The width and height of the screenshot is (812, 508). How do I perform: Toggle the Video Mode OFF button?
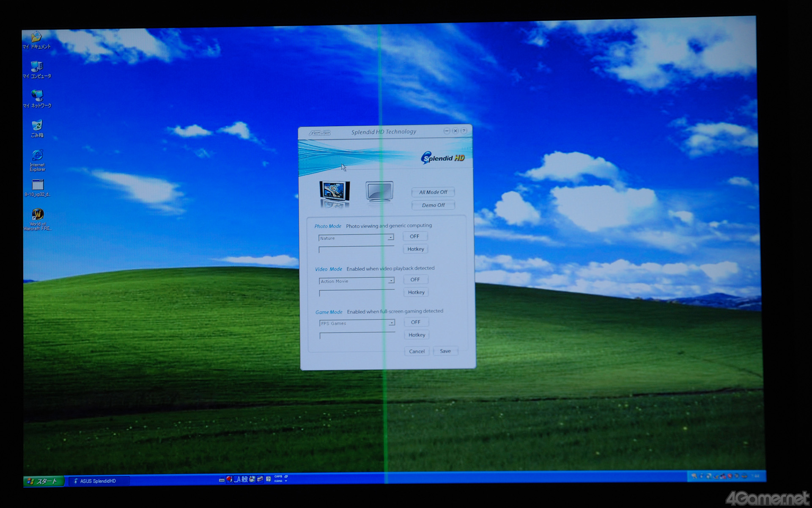tap(415, 280)
